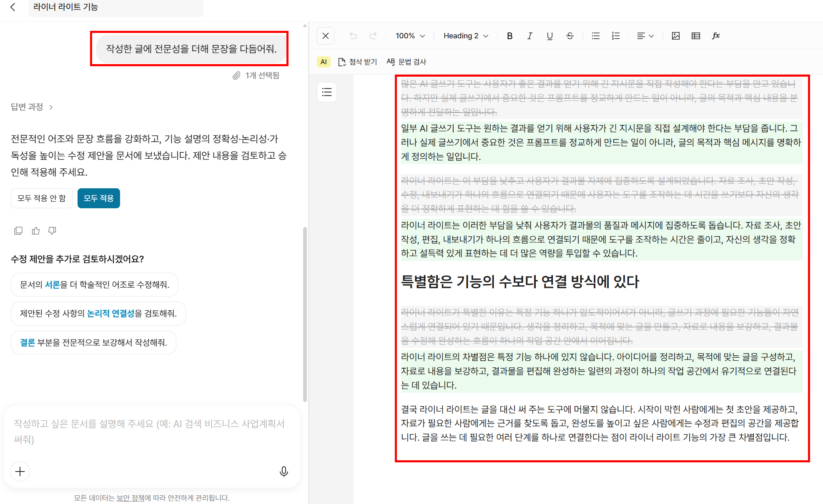Toggle italic formatting
The height and width of the screenshot is (504, 823).
pyautogui.click(x=529, y=36)
